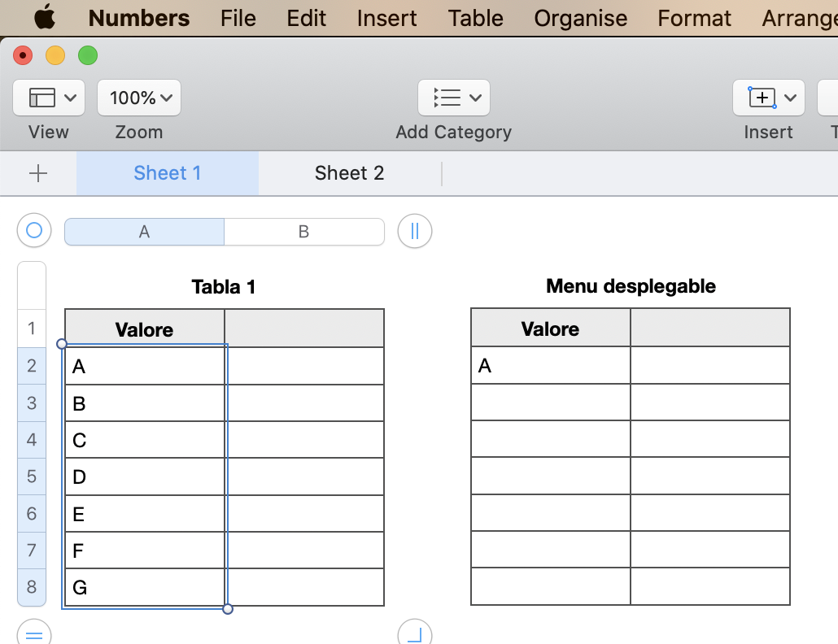Screen dimensions: 838x644
Task: Open the Zoom 100% dropdown
Action: pos(139,98)
